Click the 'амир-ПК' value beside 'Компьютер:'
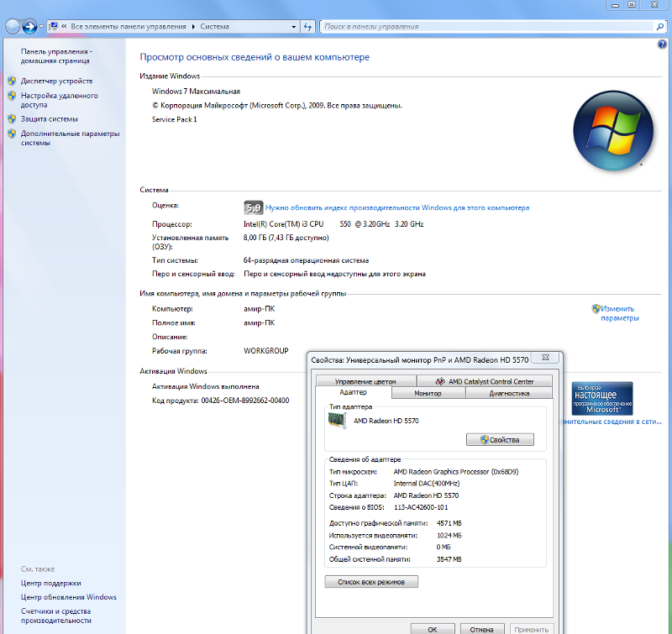 [x=260, y=309]
